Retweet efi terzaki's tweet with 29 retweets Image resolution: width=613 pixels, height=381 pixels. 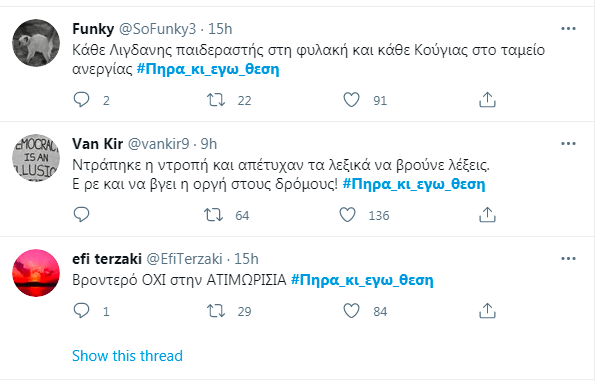(216, 311)
